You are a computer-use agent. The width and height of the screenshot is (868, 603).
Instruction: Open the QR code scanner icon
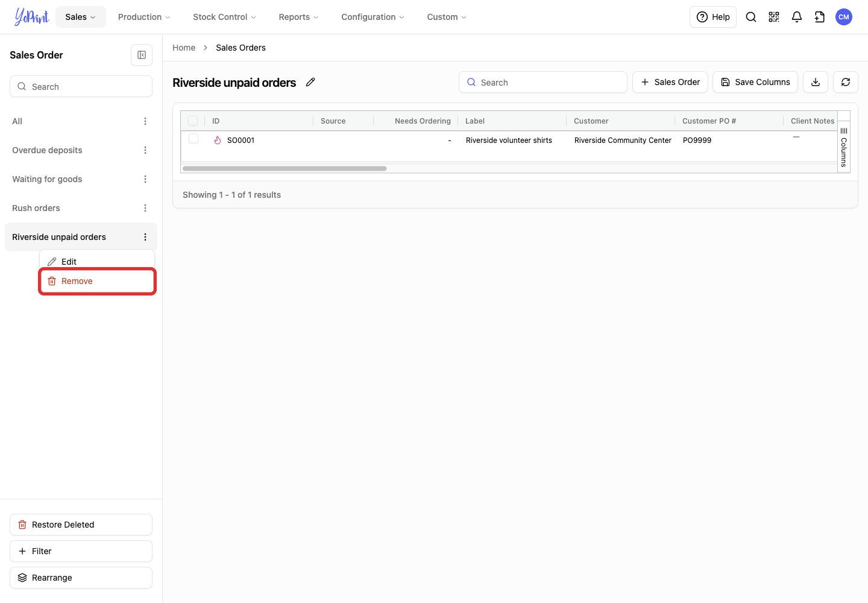pos(774,17)
